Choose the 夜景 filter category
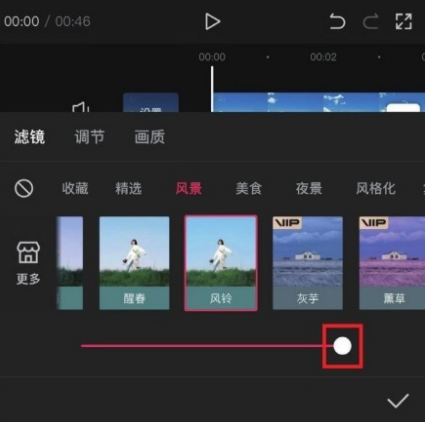This screenshot has width=425, height=422. 309,188
